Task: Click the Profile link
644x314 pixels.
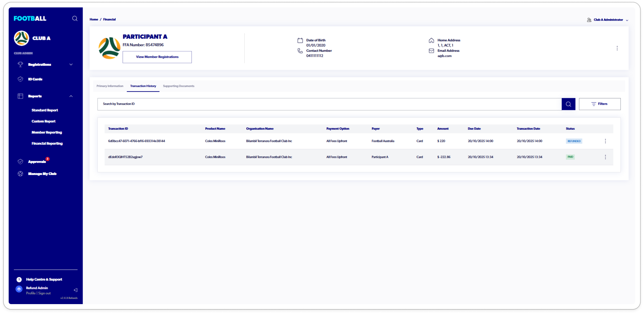Action: (31, 293)
